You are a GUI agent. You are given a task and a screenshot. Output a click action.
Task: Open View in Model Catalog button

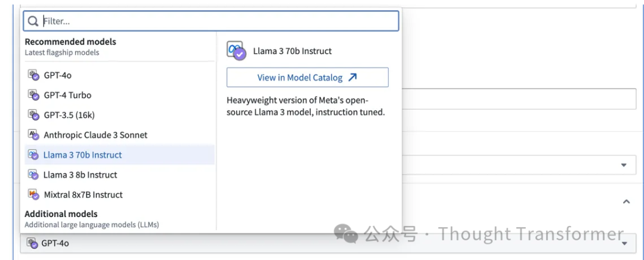(x=307, y=77)
